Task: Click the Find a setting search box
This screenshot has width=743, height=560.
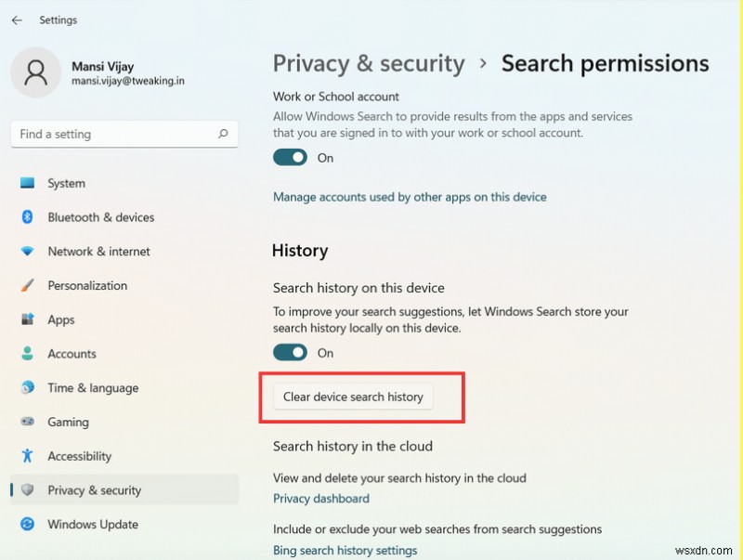Action: click(124, 134)
